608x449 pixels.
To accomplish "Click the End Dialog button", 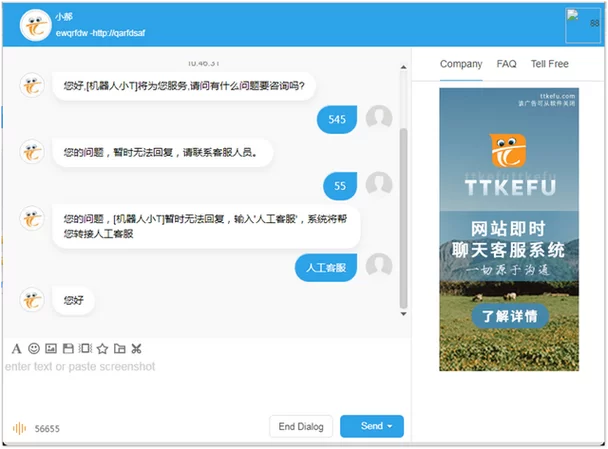I will (x=301, y=427).
